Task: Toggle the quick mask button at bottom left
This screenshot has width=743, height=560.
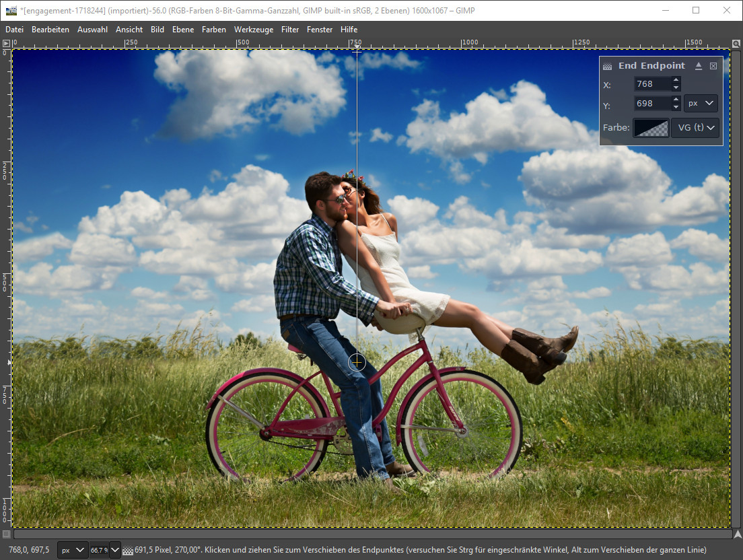Action: click(x=6, y=534)
